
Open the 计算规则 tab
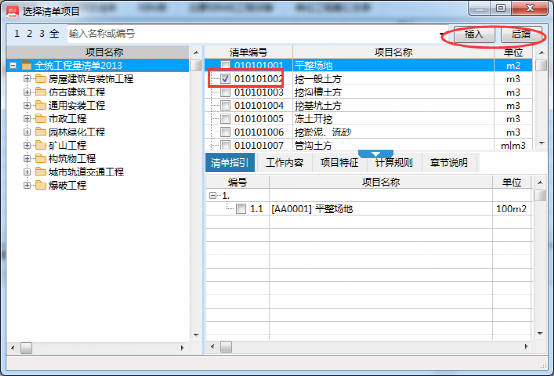[x=394, y=163]
